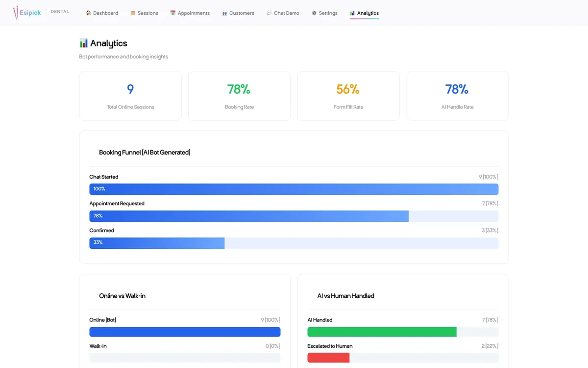Screen dimensions: 588x368
Task: Click the empty Walk-in progress bar
Action: pyautogui.click(x=185, y=358)
